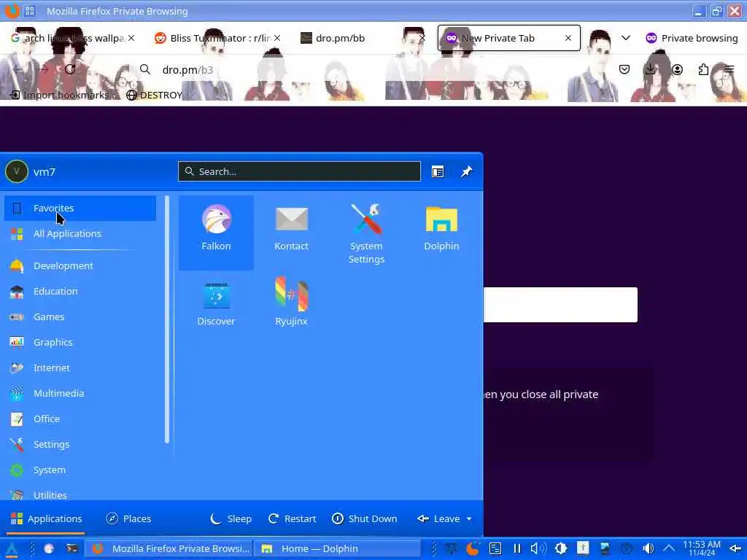Click media pause icon in system tray
The height and width of the screenshot is (560, 747).
pyautogui.click(x=517, y=548)
